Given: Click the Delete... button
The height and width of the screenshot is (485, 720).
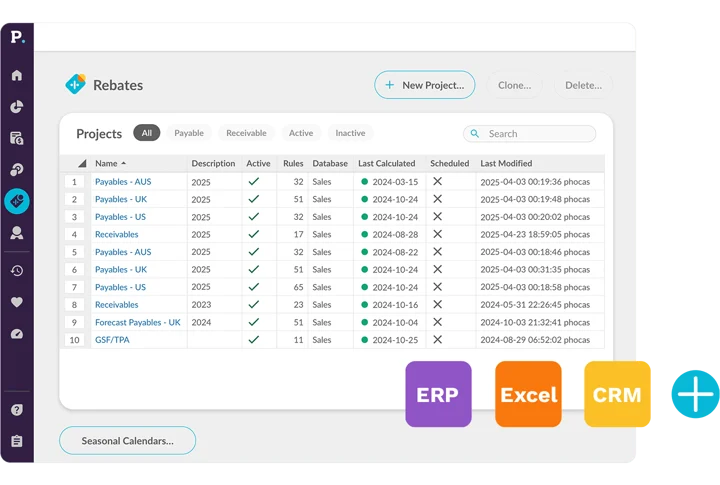Looking at the screenshot, I should coord(583,85).
